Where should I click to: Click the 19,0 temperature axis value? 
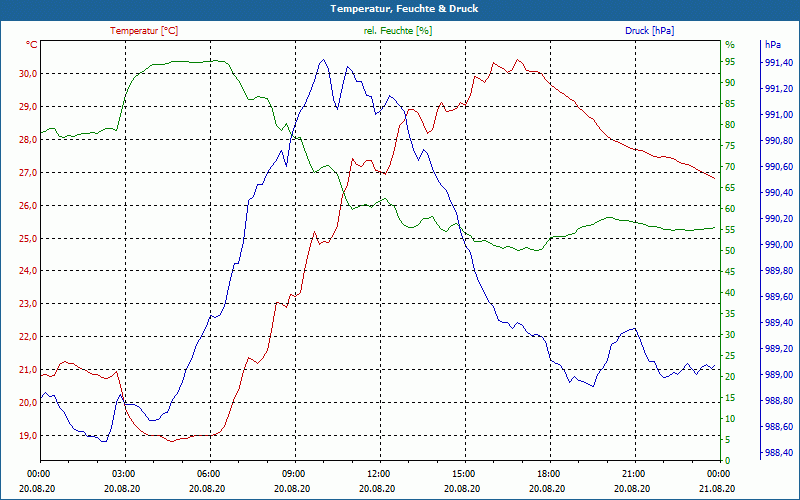(28, 436)
